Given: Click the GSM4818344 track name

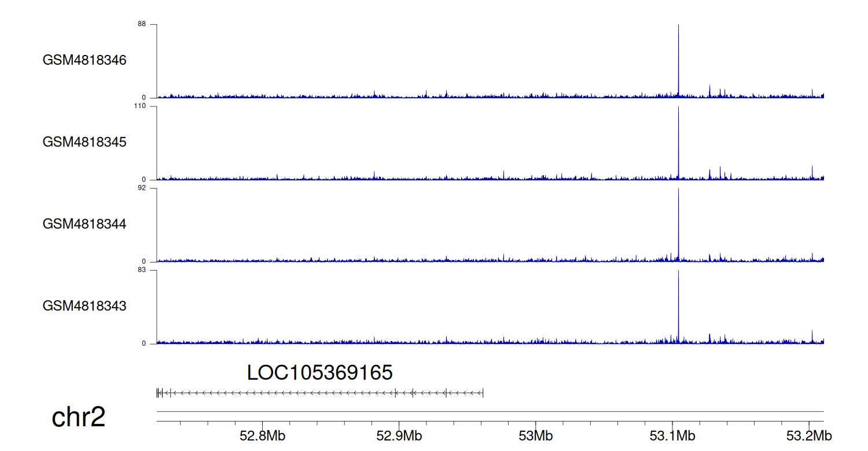Looking at the screenshot, I should tap(84, 224).
